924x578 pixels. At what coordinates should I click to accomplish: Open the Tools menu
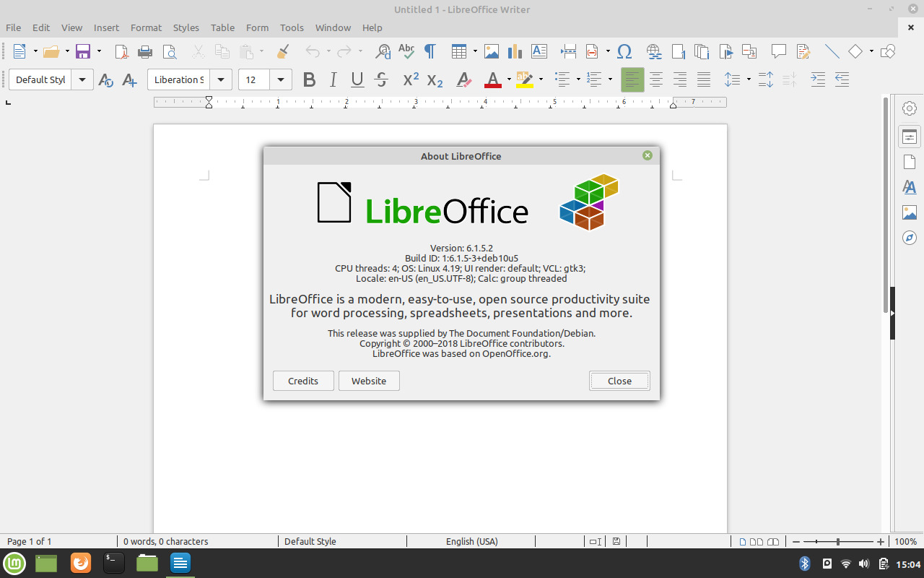[x=292, y=27]
